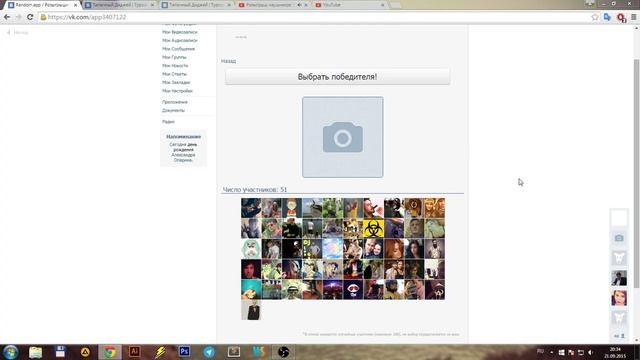This screenshot has width=640, height=360.
Task: Open 'Мои Новости' in left menu
Action: tap(175, 65)
